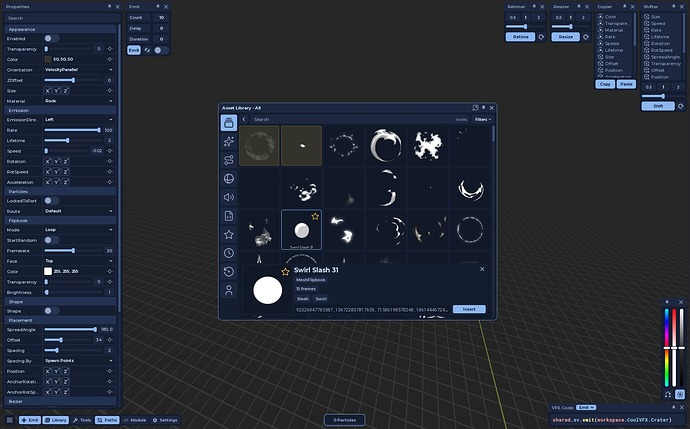Click the Flipbook white color swatch
This screenshot has height=429, width=690.
pyautogui.click(x=48, y=271)
